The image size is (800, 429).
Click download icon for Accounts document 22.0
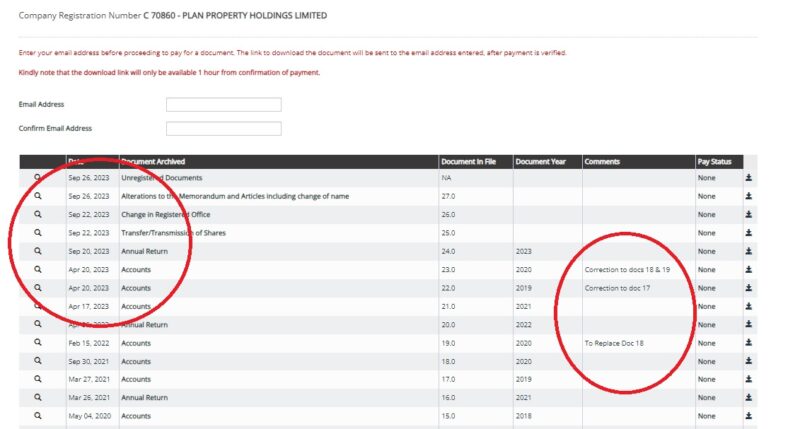click(x=749, y=288)
